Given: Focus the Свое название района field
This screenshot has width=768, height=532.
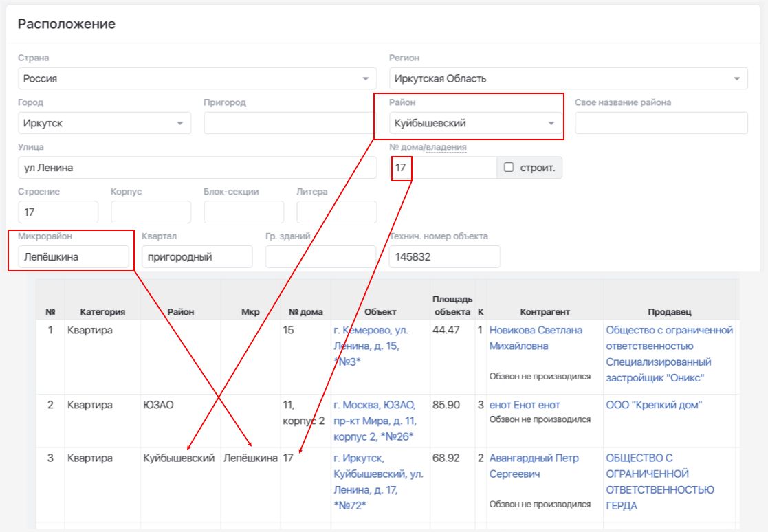Looking at the screenshot, I should coord(661,123).
